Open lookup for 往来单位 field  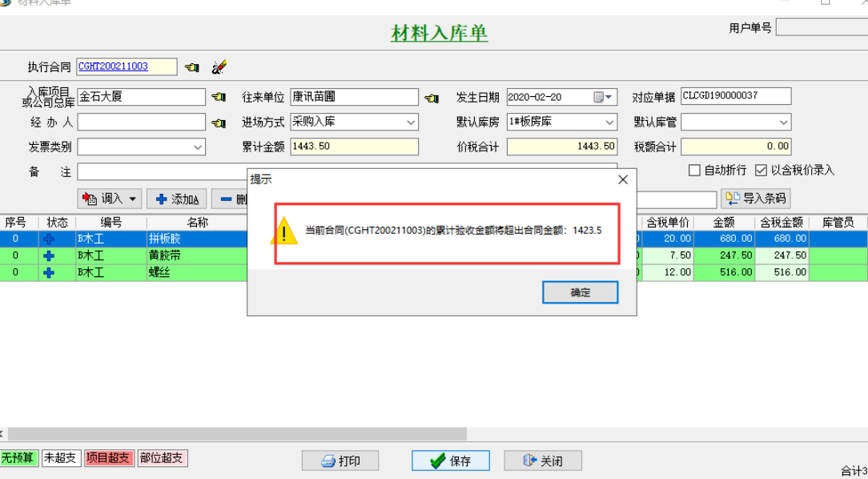coord(432,98)
